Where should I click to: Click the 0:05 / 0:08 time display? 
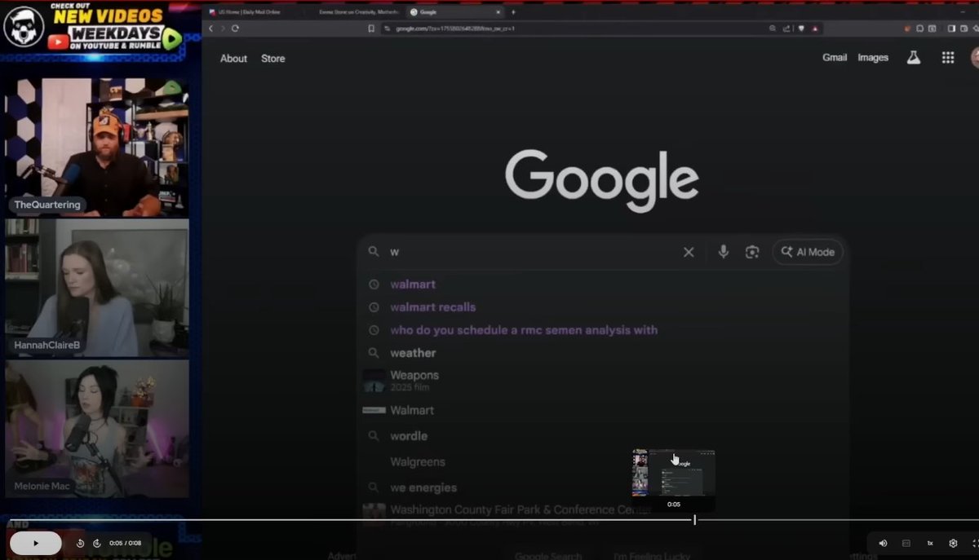click(125, 543)
